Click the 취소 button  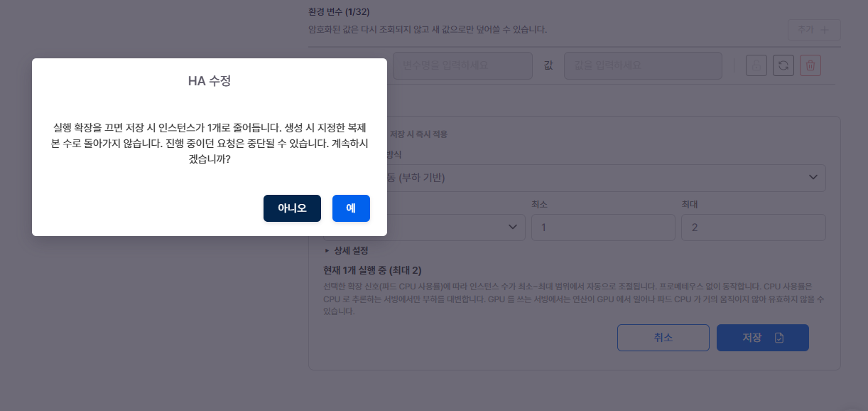[663, 338]
